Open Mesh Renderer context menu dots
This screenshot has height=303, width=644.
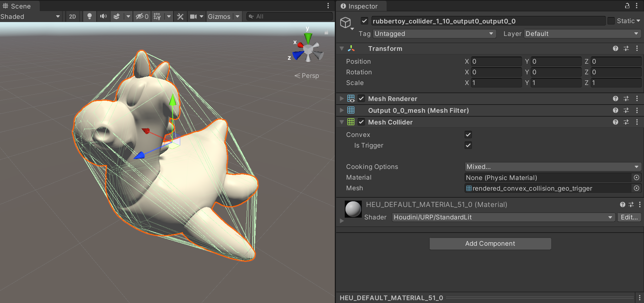(637, 99)
